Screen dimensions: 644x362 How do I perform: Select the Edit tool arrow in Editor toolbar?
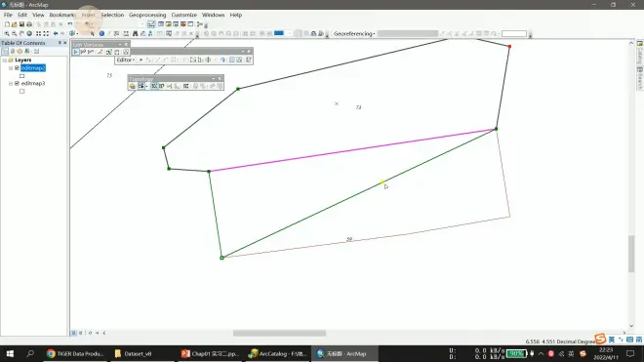[141, 60]
